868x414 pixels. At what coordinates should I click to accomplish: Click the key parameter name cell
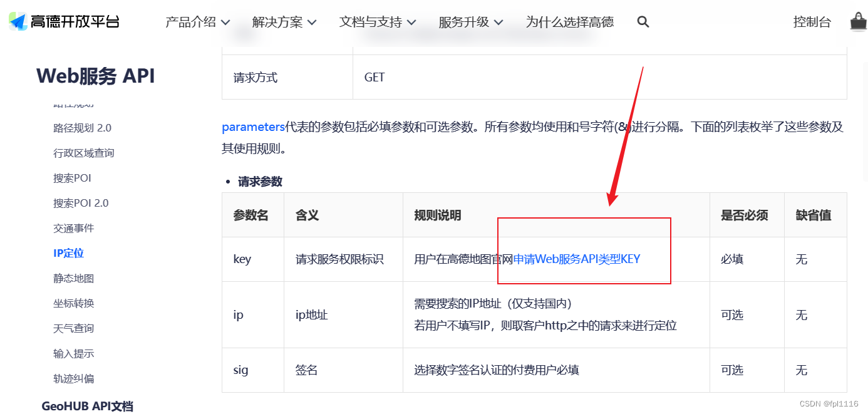[253, 259]
